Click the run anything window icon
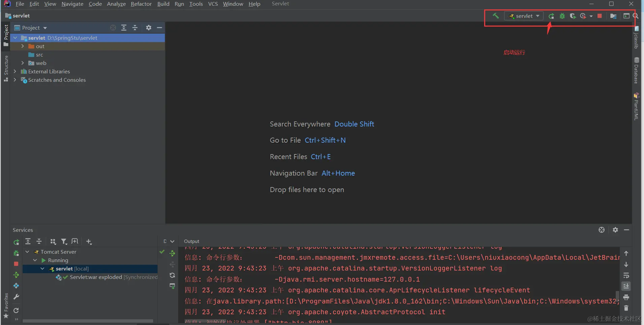The width and height of the screenshot is (644, 325). point(626,16)
